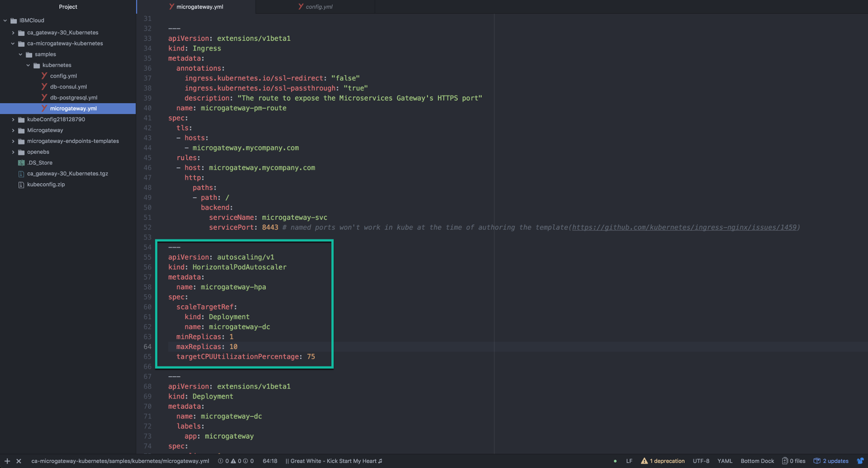
Task: Click the file path in status bar
Action: [x=120, y=461]
